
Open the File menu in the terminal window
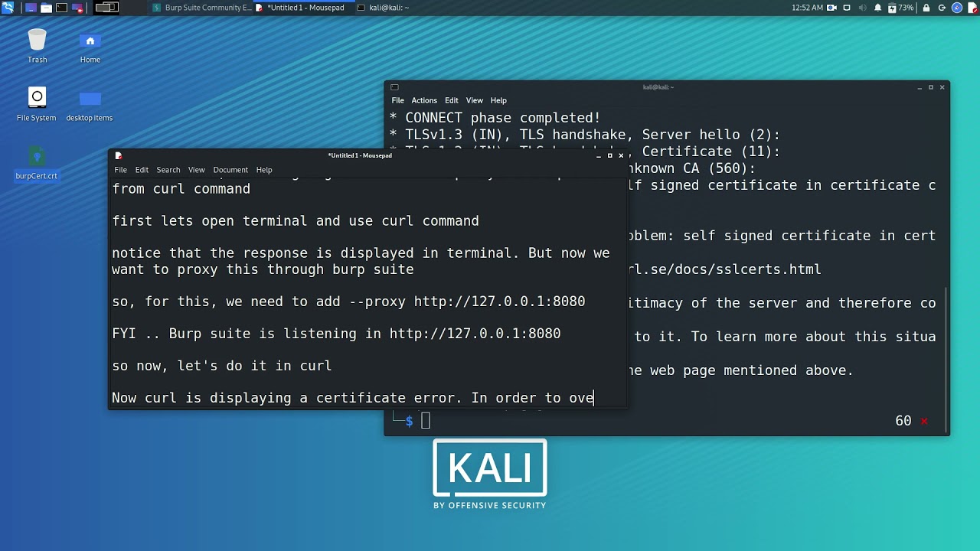click(x=398, y=100)
